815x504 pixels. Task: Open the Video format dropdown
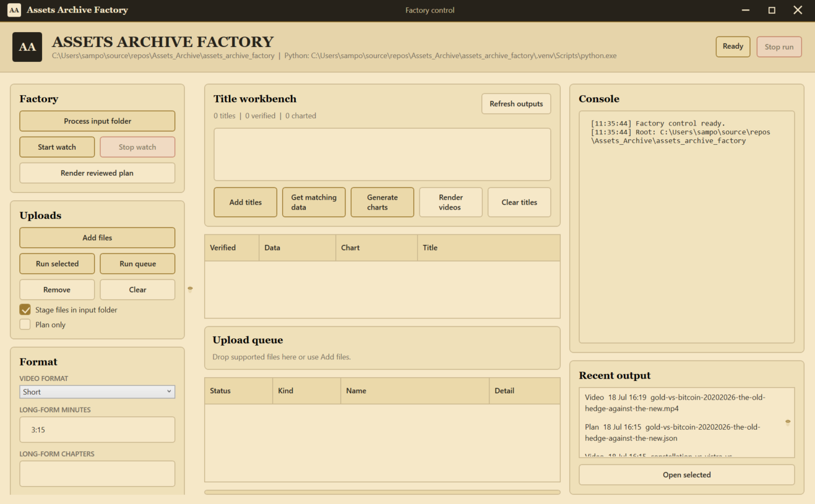pyautogui.click(x=97, y=392)
